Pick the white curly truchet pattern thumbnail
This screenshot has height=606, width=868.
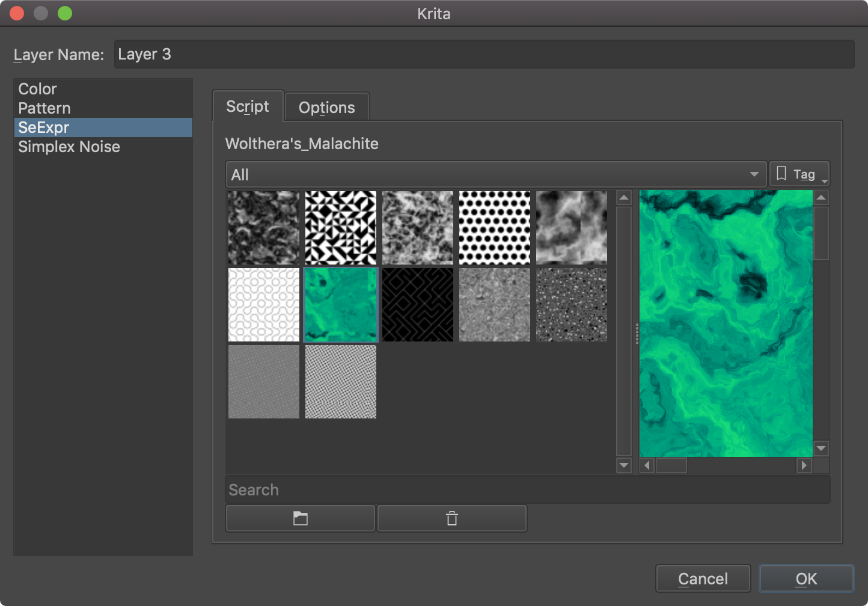coord(263,305)
